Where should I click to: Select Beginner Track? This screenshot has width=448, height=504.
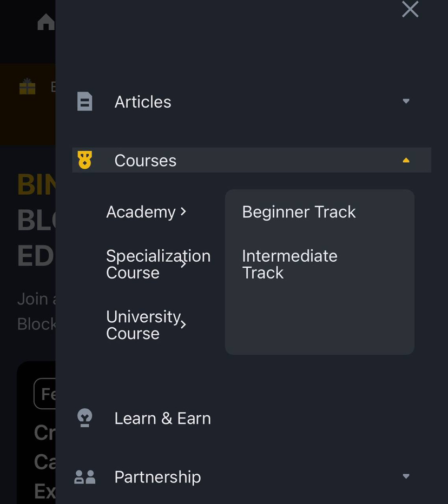pyautogui.click(x=299, y=212)
